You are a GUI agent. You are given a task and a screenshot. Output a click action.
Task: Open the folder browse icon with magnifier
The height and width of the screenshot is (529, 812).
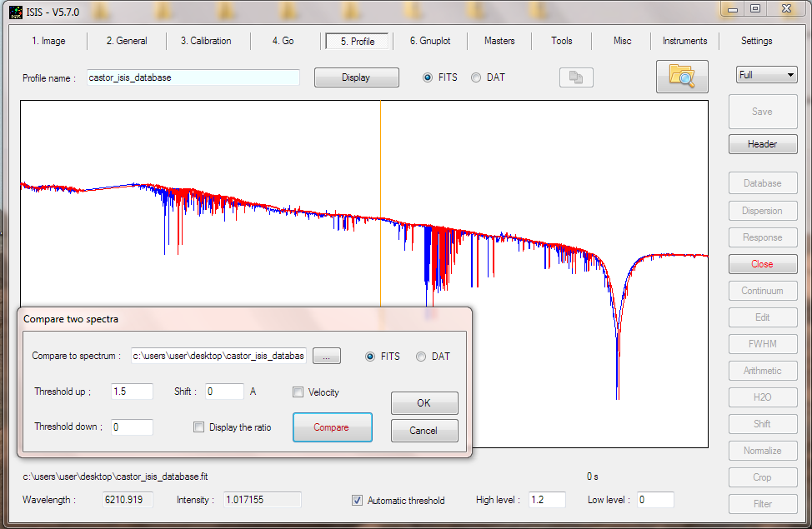click(682, 77)
